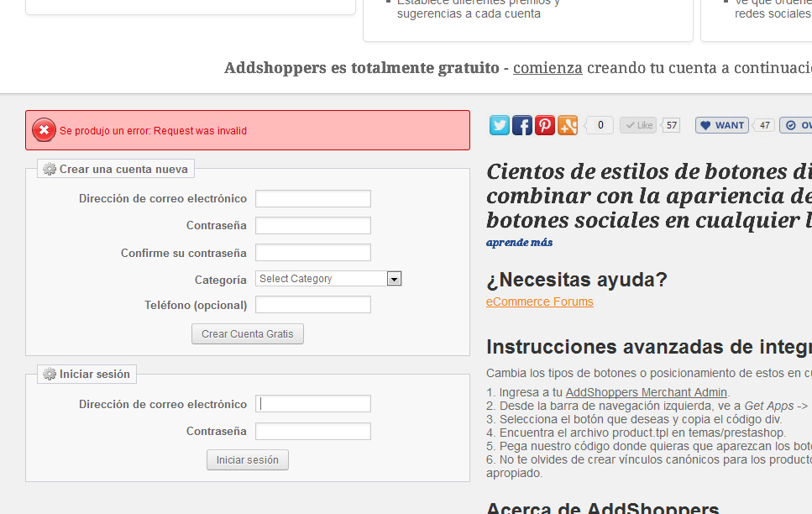The width and height of the screenshot is (812, 514).
Task: Click the Confirme su contraseña field
Action: coord(312,252)
